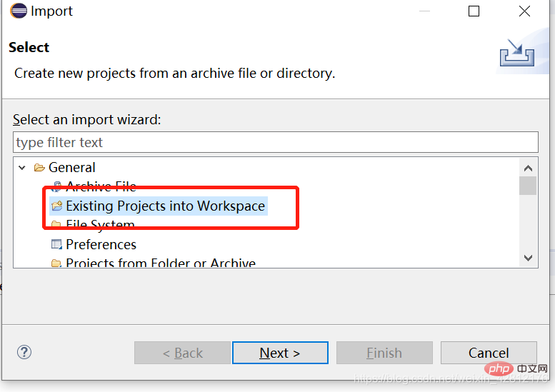Click the Existing Projects into Workspace icon
The width and height of the screenshot is (555, 392).
56,206
